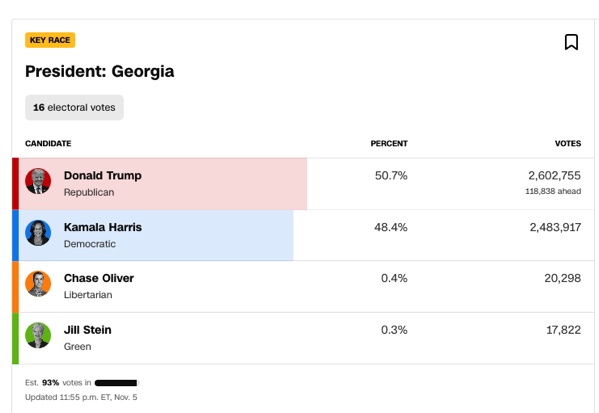This screenshot has height=413, width=599.
Task: Click Chase Oliver's avatar photo
Action: click(x=38, y=284)
